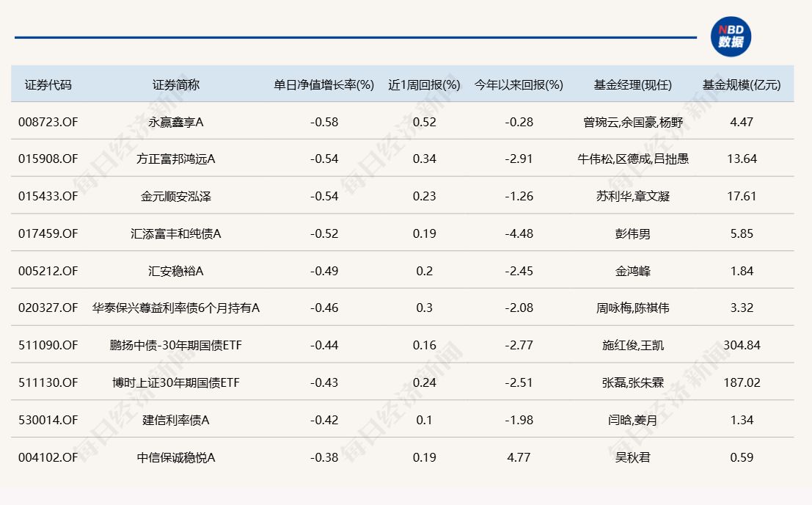Click fund manager 彭伟男
The width and height of the screenshot is (812, 505).
(x=632, y=233)
